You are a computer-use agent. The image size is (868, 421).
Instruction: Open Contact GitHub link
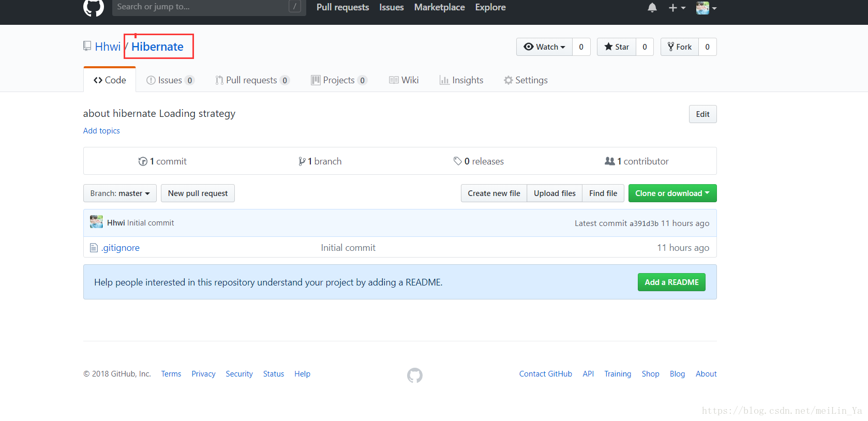[546, 374]
